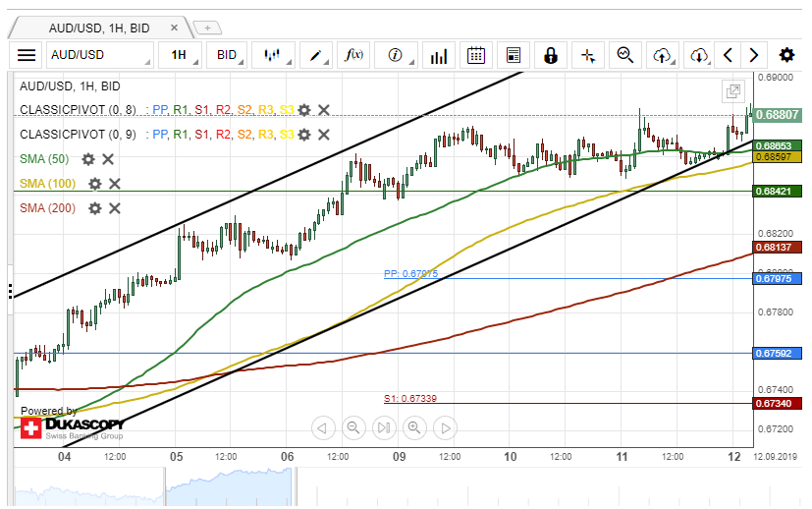Remove the SMA (50) indicator
This screenshot has height=509, width=812.
[x=109, y=159]
